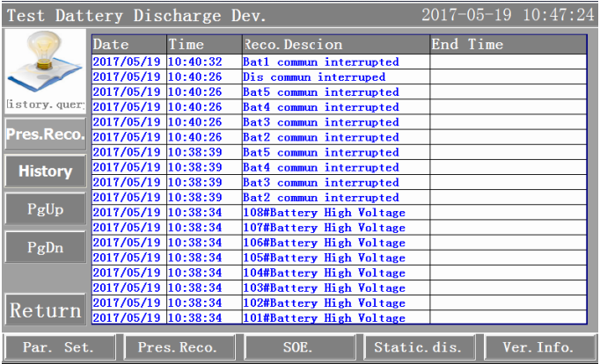Click the Return button

pyautogui.click(x=45, y=309)
